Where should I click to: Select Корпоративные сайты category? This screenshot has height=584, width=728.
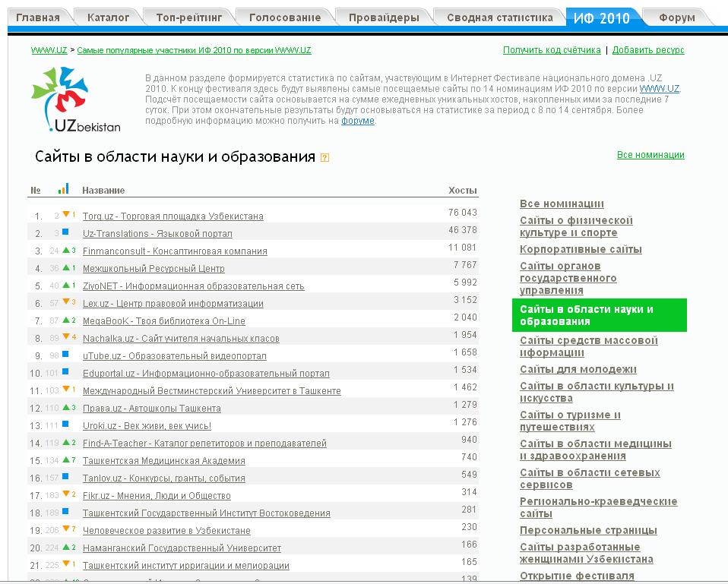click(x=581, y=250)
